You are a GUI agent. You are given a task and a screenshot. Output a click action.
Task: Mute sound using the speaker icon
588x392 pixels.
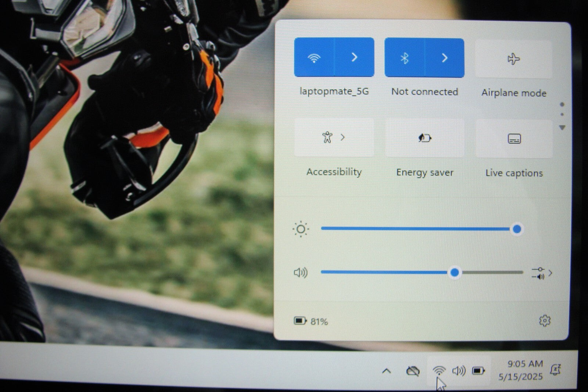301,272
